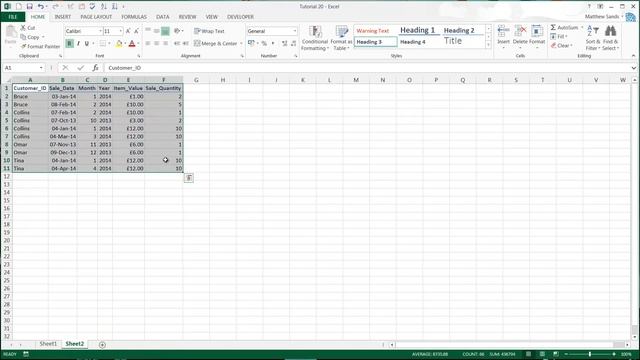The height and width of the screenshot is (360, 640).
Task: Click the Undo arrow in quick access toolbar
Action: pyautogui.click(x=40, y=7)
